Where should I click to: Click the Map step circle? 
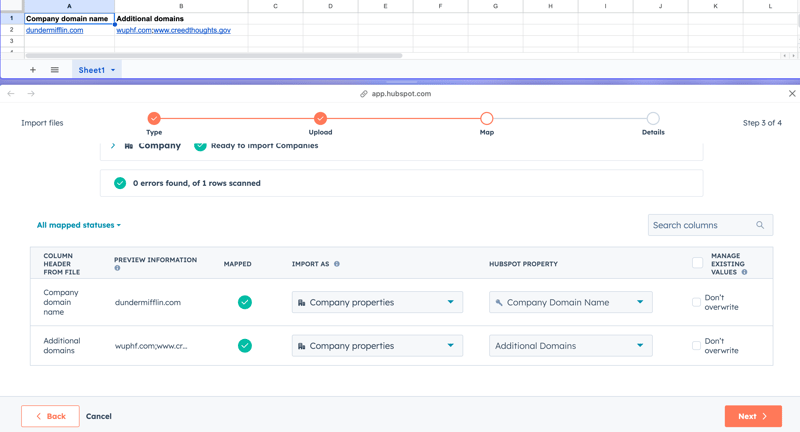(487, 118)
